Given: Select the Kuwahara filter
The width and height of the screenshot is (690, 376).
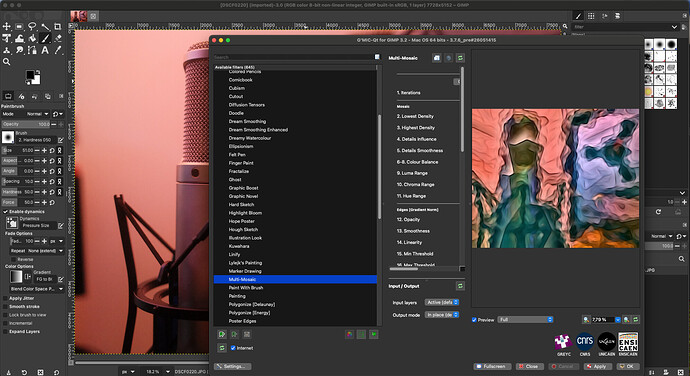Looking at the screenshot, I should (x=239, y=246).
